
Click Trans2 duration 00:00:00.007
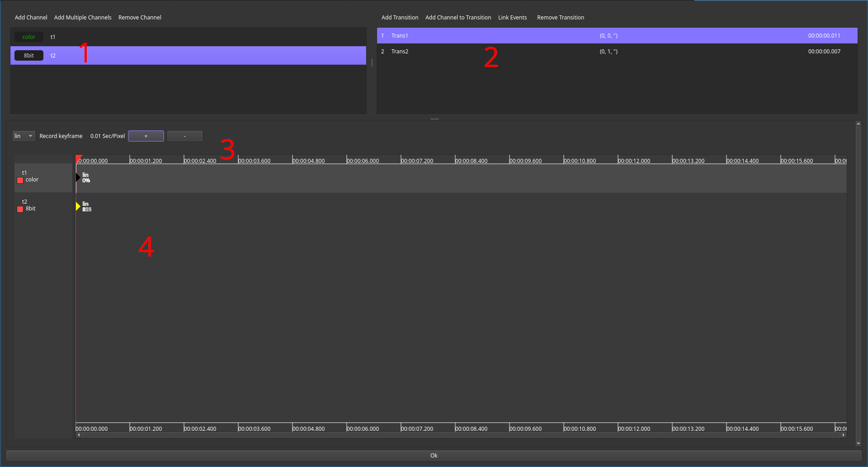[824, 51]
